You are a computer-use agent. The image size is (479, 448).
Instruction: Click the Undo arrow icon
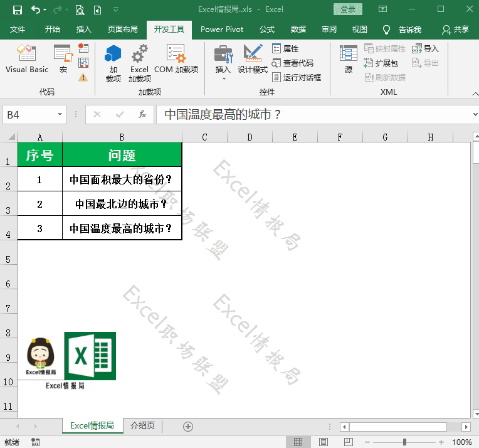click(x=36, y=10)
